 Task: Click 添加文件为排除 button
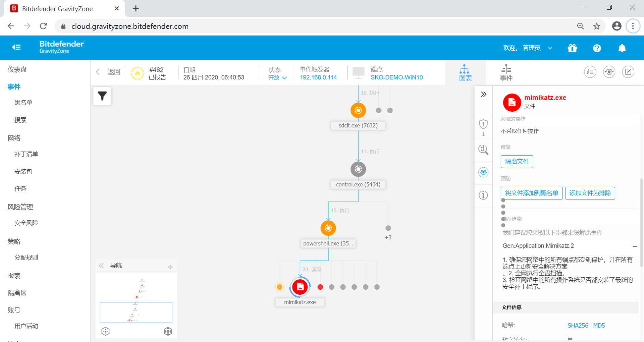pos(590,193)
